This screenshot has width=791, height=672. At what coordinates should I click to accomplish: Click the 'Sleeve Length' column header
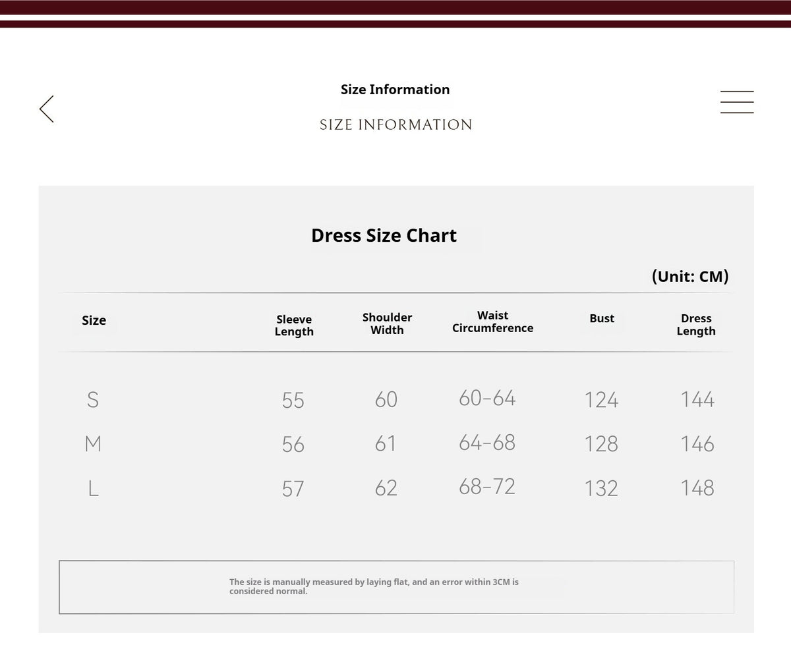pos(294,325)
